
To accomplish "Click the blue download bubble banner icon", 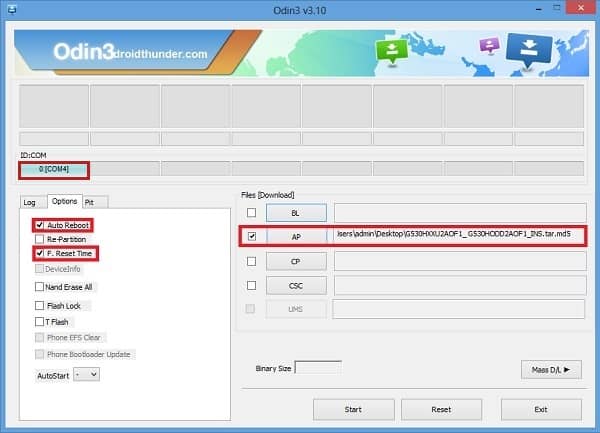I will 529,50.
